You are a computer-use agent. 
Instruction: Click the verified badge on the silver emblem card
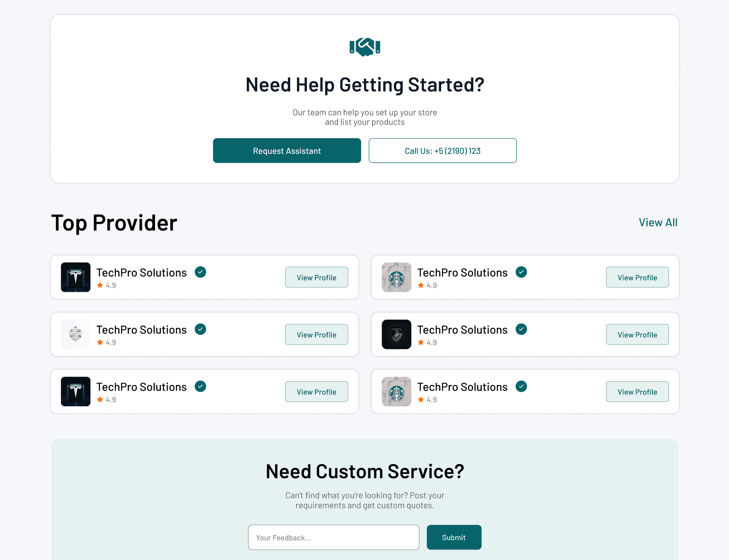point(200,329)
